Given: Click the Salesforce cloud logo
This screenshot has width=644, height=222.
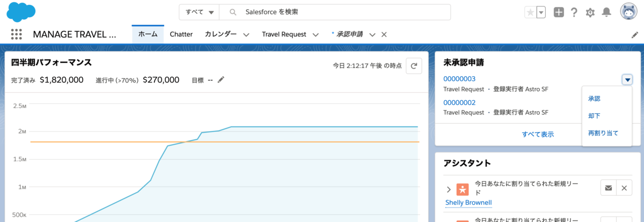Looking at the screenshot, I should click(21, 12).
